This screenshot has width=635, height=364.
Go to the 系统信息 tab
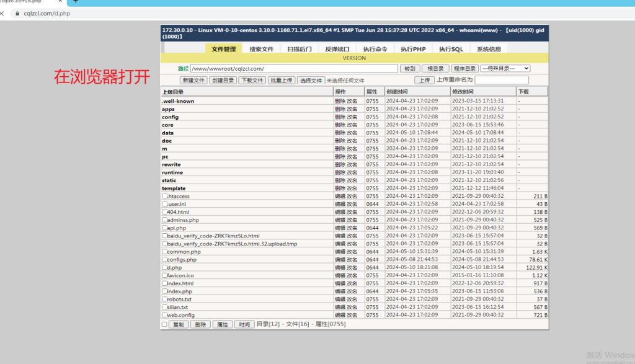click(489, 49)
